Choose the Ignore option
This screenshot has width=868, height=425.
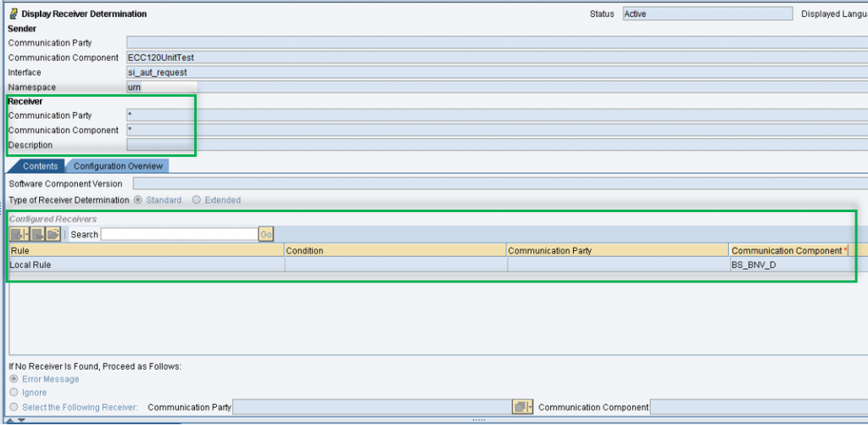pyautogui.click(x=14, y=392)
